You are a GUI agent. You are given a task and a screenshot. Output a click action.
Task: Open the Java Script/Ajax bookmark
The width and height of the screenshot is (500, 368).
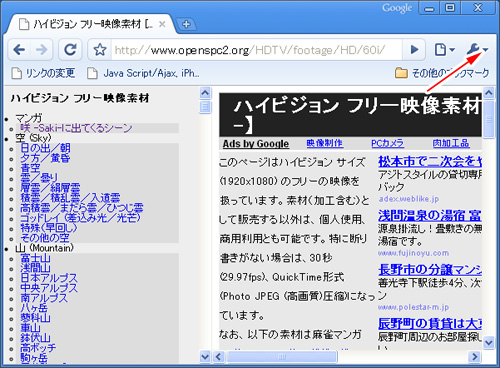(143, 73)
